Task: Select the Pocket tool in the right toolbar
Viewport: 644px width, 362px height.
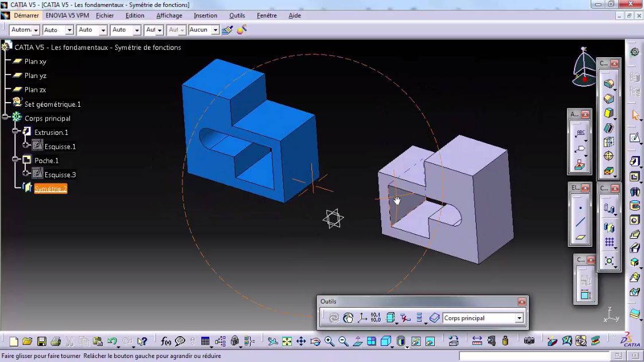Action: [635, 177]
